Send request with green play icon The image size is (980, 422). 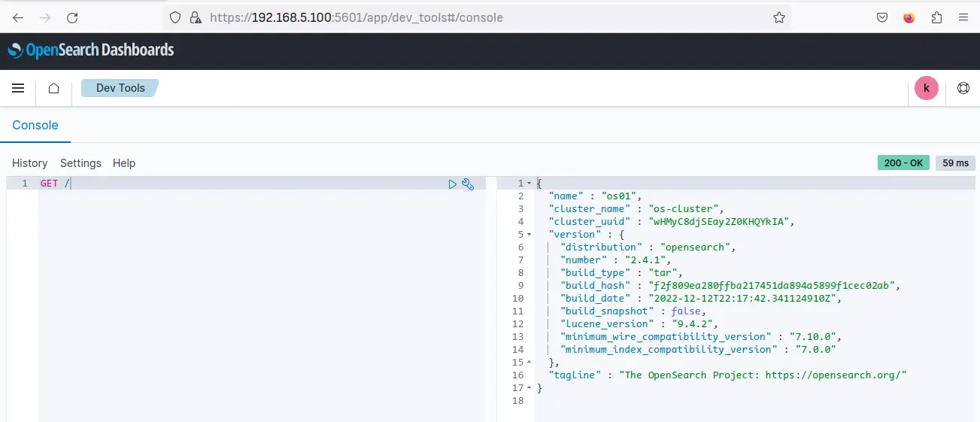(x=452, y=184)
